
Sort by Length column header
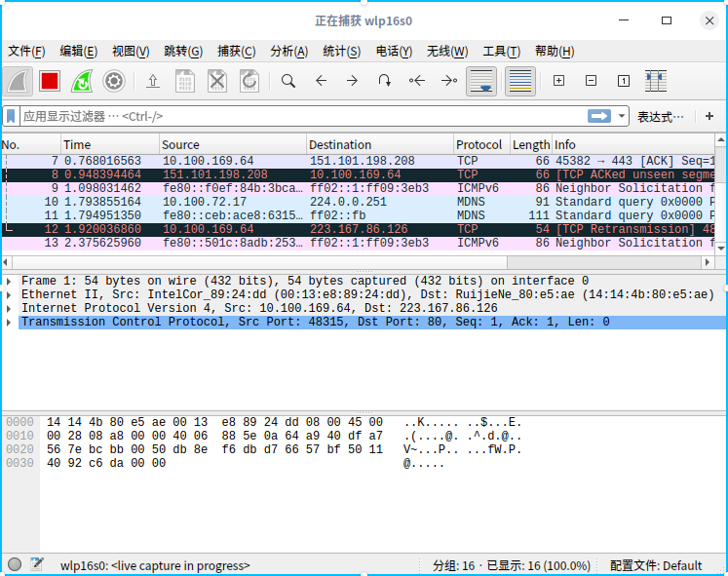click(531, 145)
